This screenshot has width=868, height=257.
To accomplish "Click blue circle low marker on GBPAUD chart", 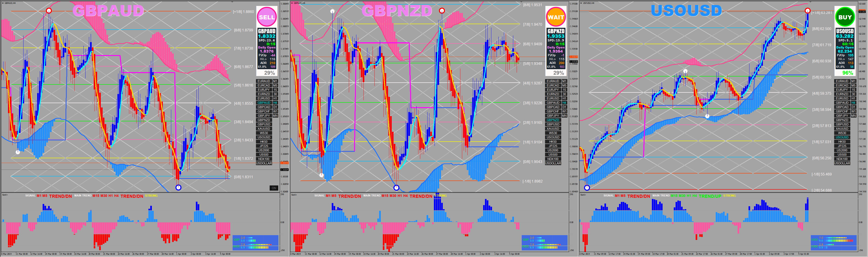I will (x=179, y=187).
